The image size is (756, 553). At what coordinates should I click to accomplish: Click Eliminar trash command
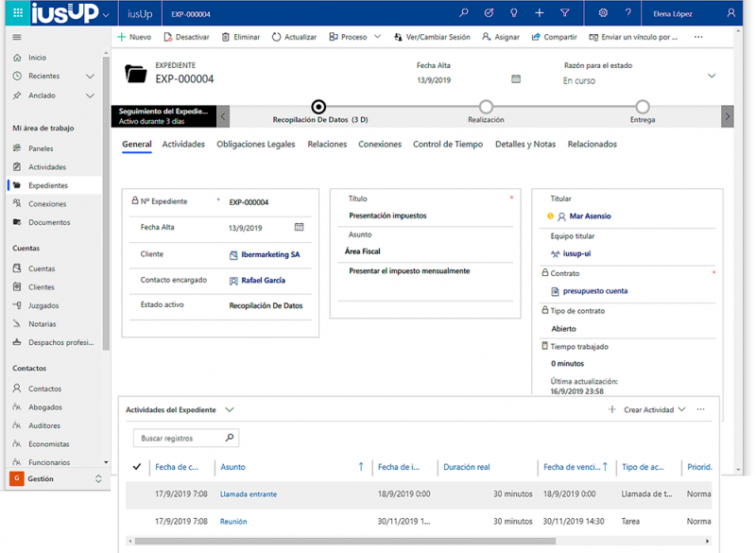click(x=241, y=37)
